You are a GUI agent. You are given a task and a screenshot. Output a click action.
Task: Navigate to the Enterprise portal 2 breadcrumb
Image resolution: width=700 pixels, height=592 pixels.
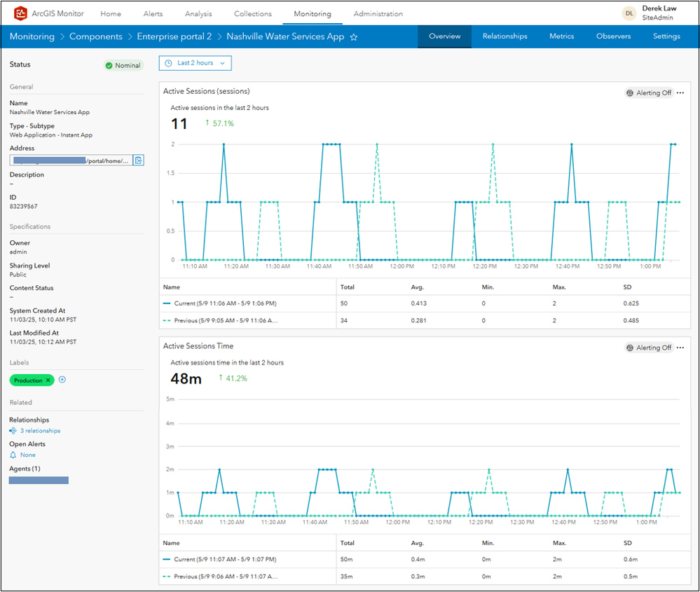(x=174, y=36)
